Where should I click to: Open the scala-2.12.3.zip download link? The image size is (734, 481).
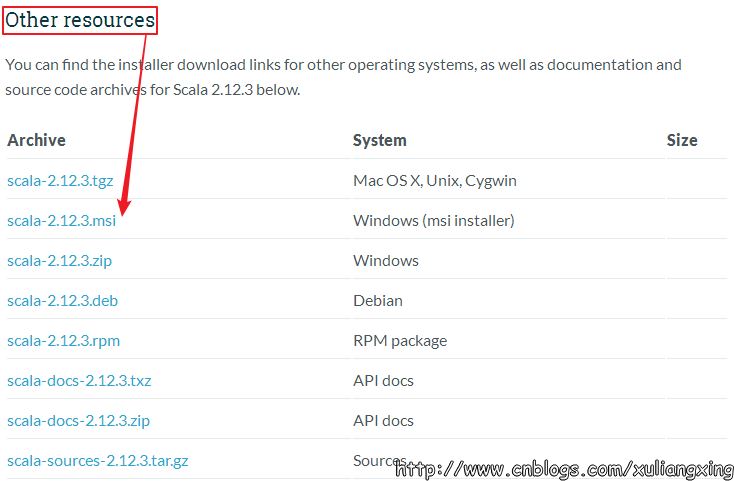(59, 261)
